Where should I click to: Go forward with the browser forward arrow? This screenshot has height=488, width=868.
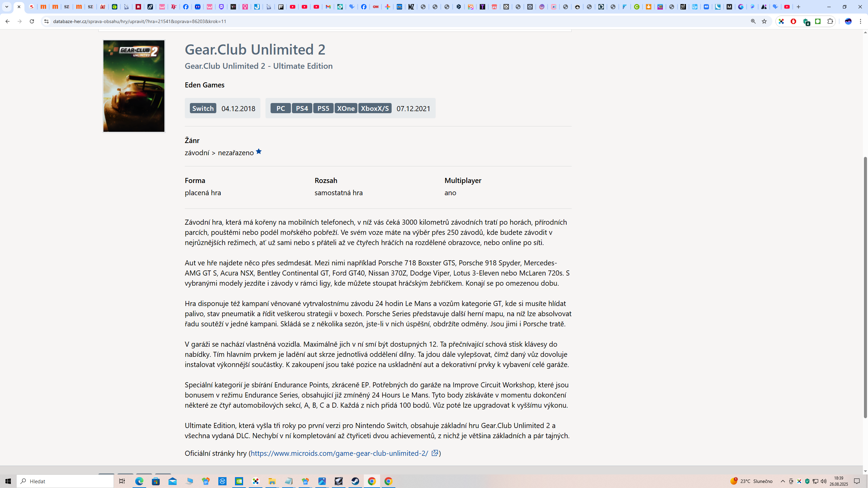point(19,21)
